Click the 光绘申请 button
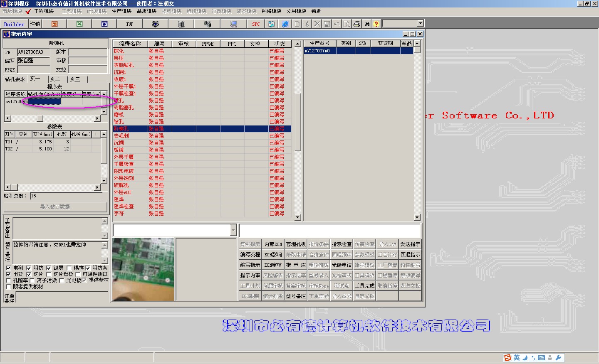The width and height of the screenshot is (599, 364). pyautogui.click(x=342, y=265)
